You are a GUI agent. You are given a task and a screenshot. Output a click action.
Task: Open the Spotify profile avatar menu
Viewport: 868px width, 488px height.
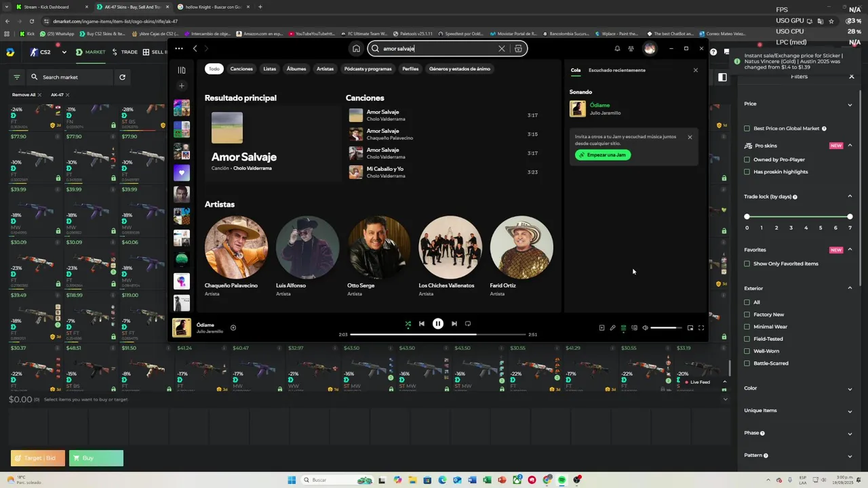650,49
